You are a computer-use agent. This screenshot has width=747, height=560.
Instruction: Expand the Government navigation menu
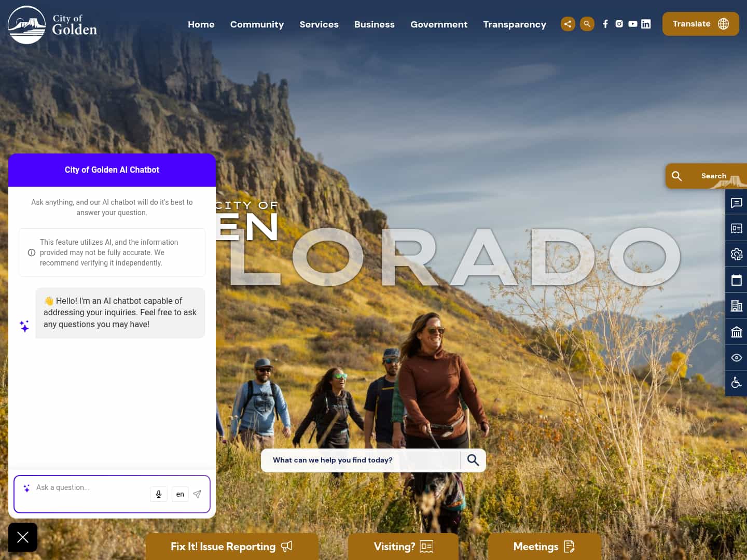439,24
